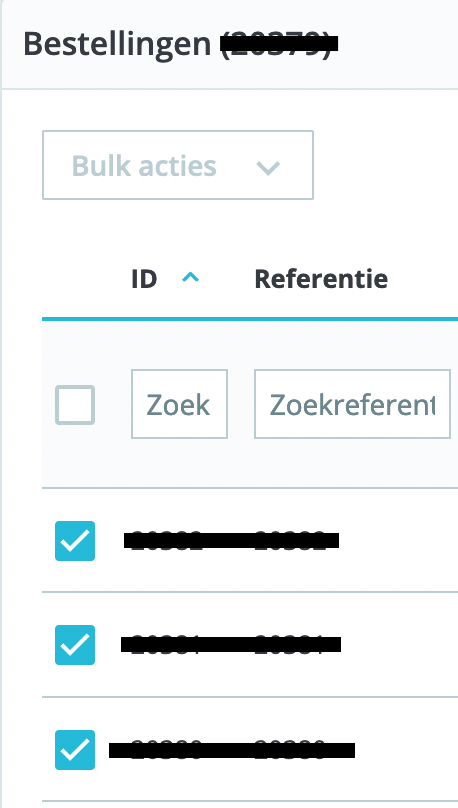Tick the select-all checkbox in filter row
This screenshot has width=458, height=808.
tap(75, 405)
